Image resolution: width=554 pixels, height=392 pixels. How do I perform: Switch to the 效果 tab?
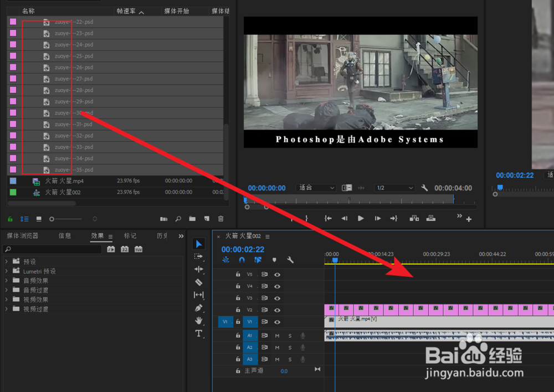pos(97,235)
